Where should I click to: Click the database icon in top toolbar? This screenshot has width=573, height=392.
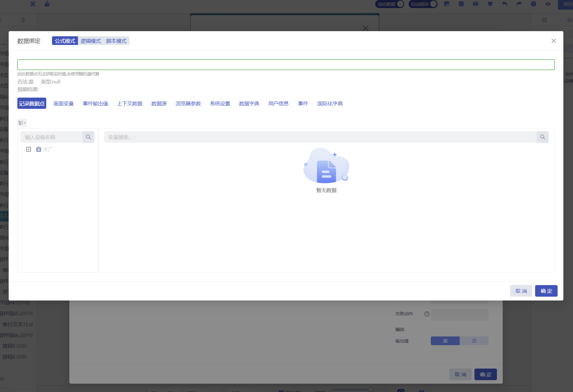tap(461, 4)
